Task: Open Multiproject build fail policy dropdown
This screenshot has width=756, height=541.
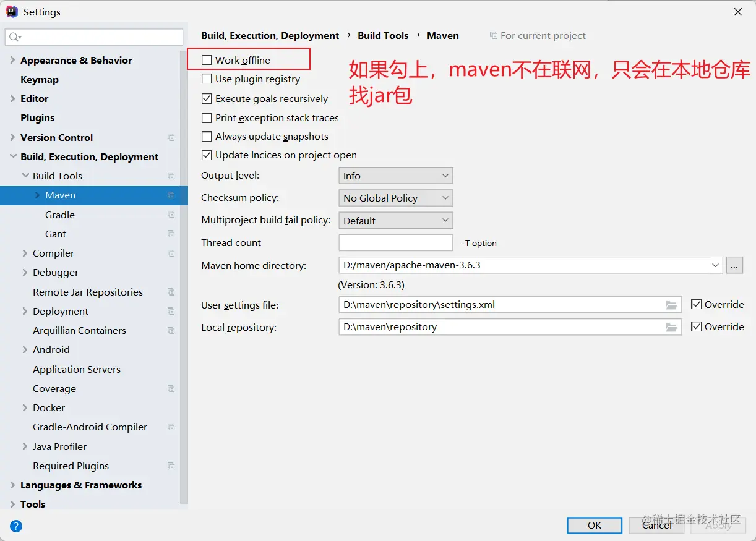Action: (396, 221)
